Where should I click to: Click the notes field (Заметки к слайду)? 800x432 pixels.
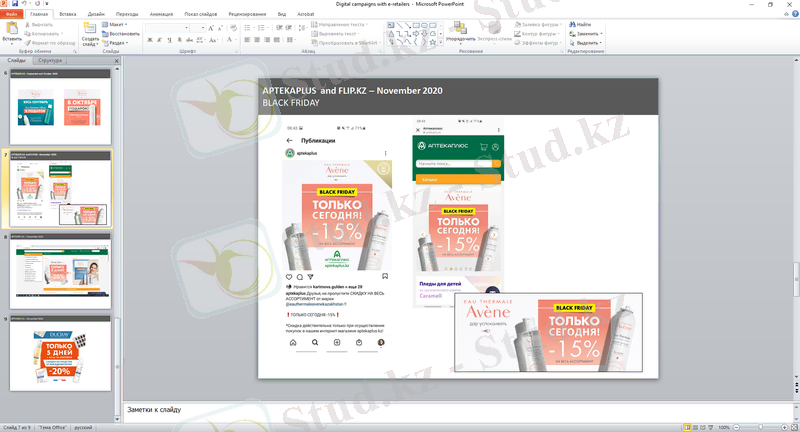457,410
